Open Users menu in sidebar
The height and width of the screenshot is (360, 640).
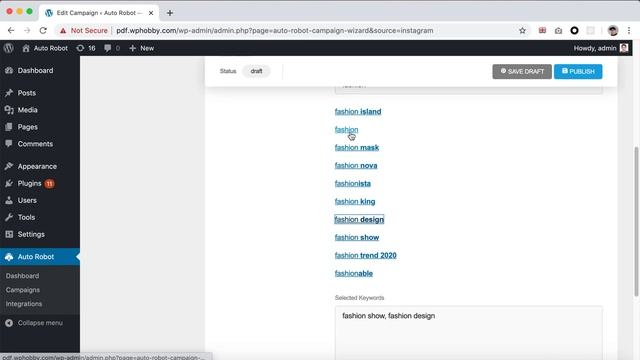(27, 200)
